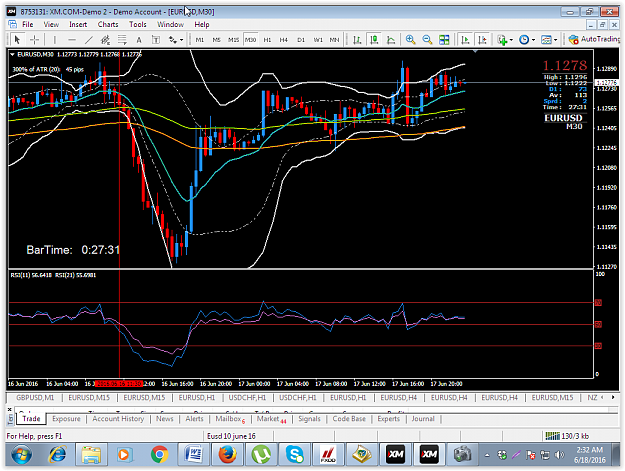The width and height of the screenshot is (625, 471).
Task: Click the Windows Start button
Action: [x=22, y=454]
